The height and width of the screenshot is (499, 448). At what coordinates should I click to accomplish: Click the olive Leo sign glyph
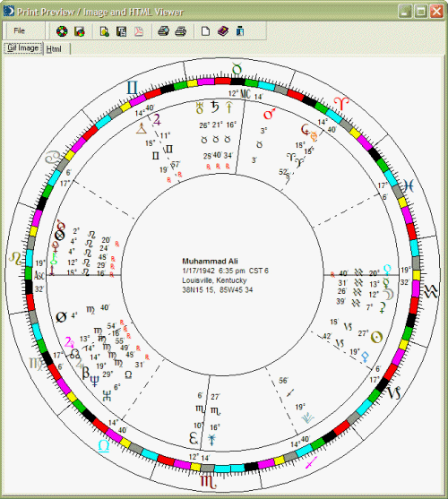click(x=15, y=258)
